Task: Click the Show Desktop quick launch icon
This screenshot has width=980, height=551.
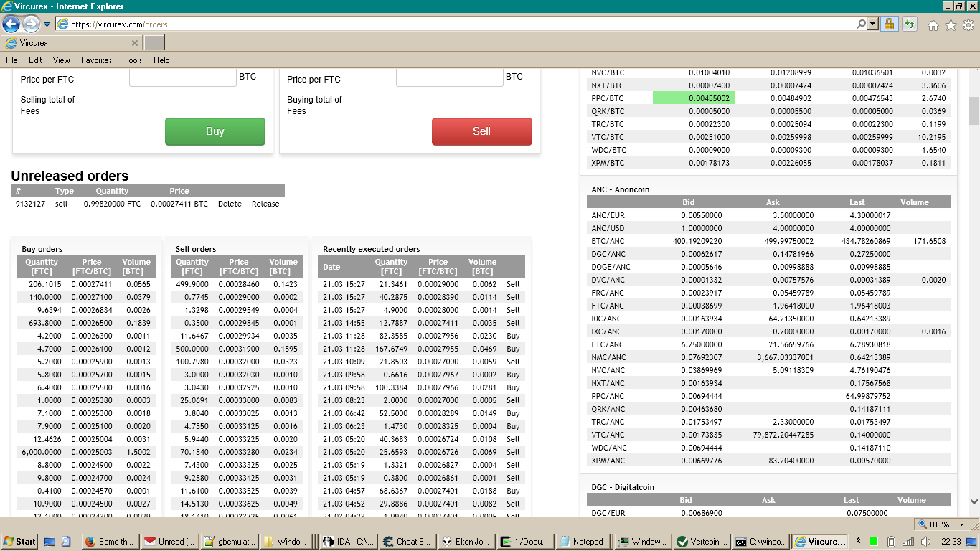Action: 50,542
